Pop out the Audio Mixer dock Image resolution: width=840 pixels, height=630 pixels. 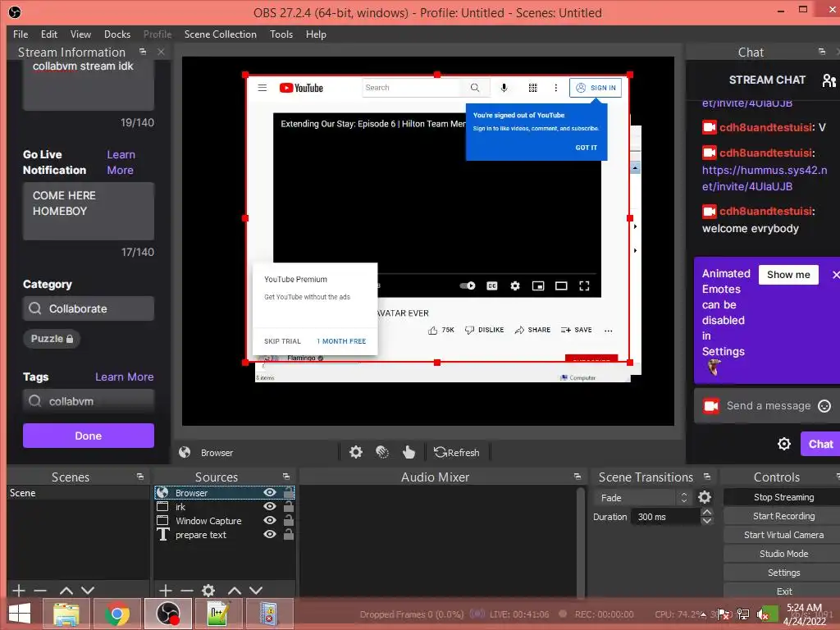577,477
